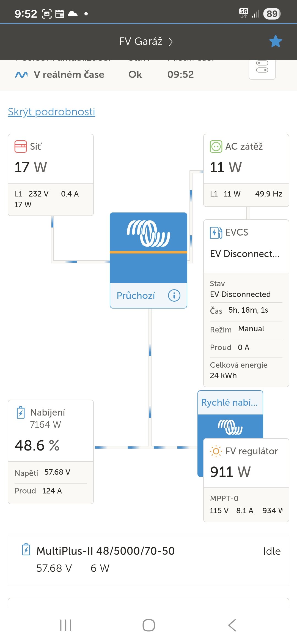Open the toggle switches control button
The height and width of the screenshot is (644, 297).
pyautogui.click(x=262, y=67)
